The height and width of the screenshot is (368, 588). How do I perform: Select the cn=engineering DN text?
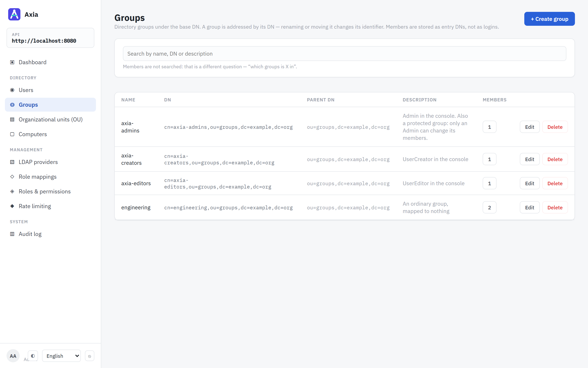click(228, 208)
